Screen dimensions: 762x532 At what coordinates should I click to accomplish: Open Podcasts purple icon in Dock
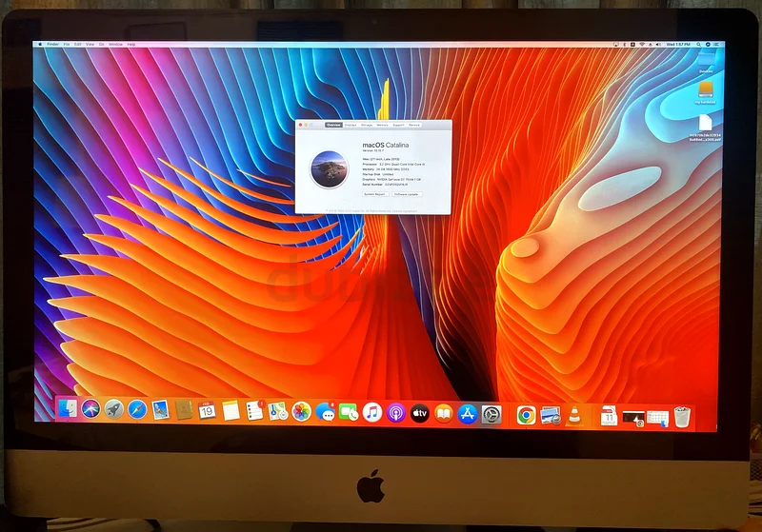point(396,414)
